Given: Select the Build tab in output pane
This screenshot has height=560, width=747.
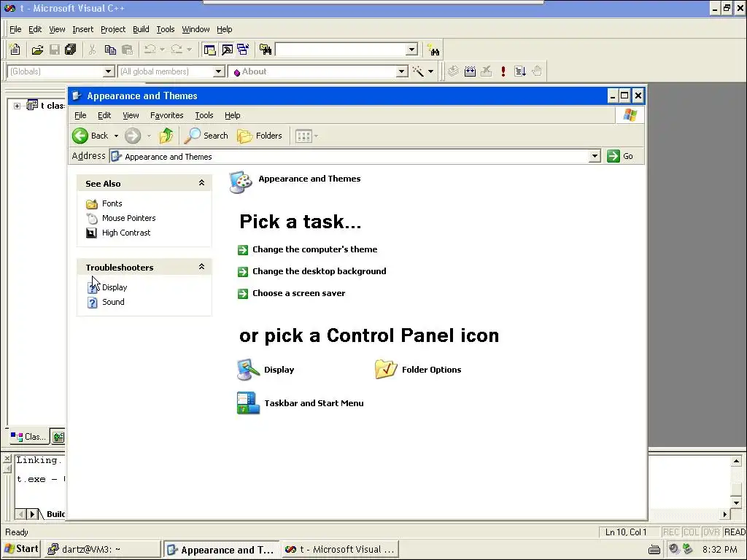Looking at the screenshot, I should pos(55,514).
